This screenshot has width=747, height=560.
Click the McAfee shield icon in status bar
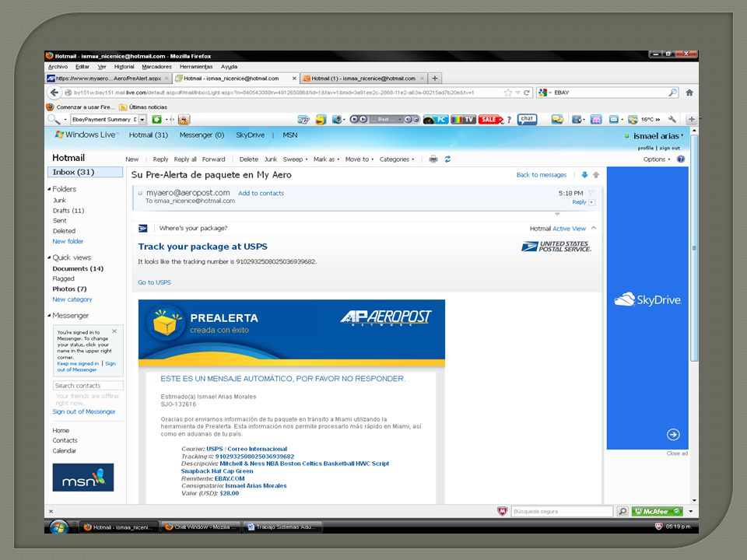tap(502, 511)
